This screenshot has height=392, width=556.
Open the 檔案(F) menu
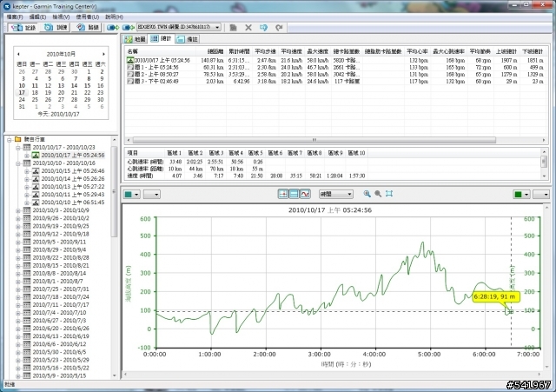click(15, 17)
